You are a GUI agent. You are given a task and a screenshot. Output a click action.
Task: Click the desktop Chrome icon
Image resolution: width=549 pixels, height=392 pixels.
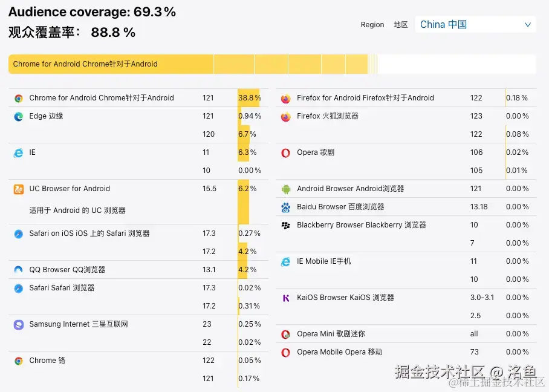pyautogui.click(x=19, y=361)
